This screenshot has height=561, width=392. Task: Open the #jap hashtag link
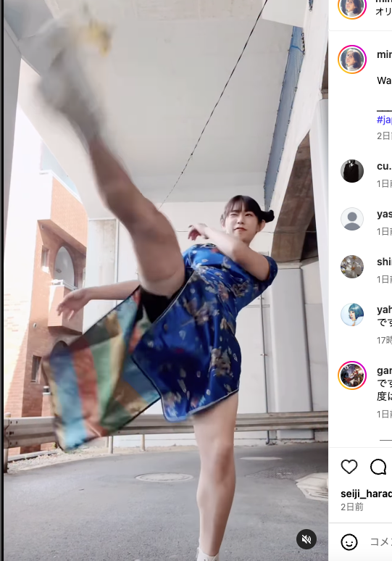point(384,120)
